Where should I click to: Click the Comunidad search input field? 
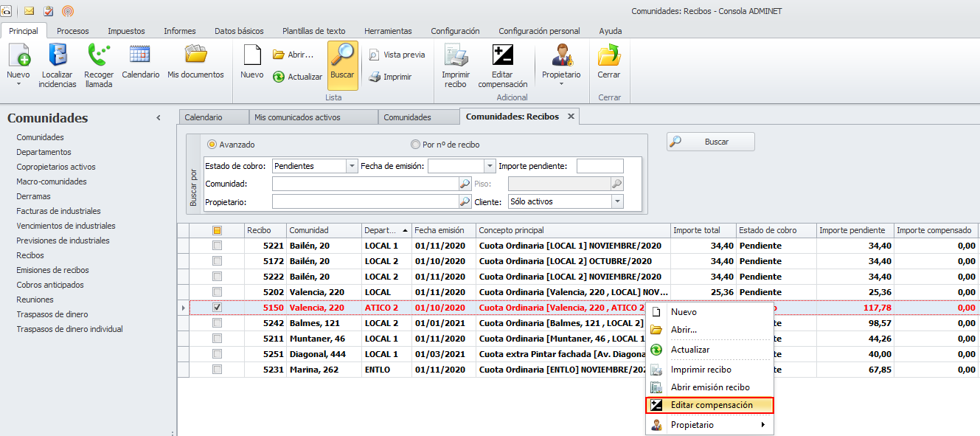click(x=366, y=184)
